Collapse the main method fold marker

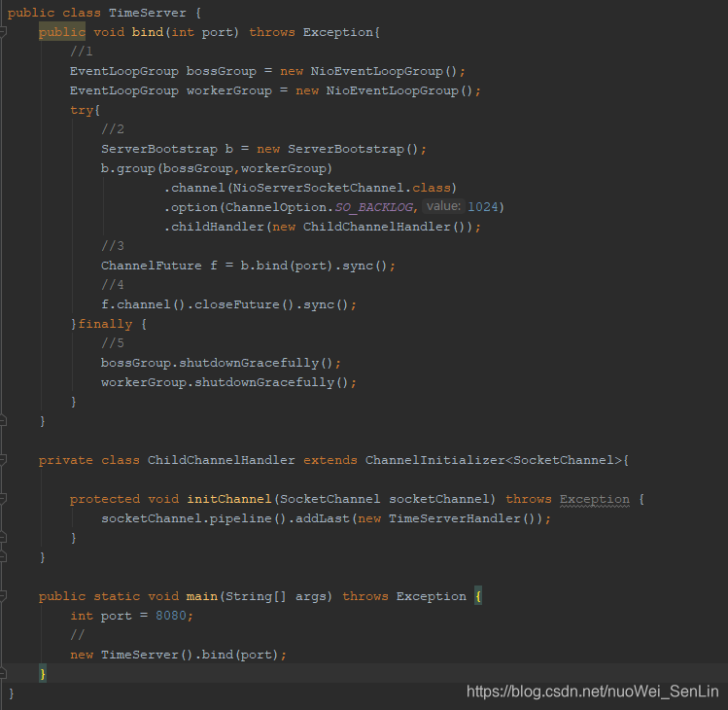point(2,596)
